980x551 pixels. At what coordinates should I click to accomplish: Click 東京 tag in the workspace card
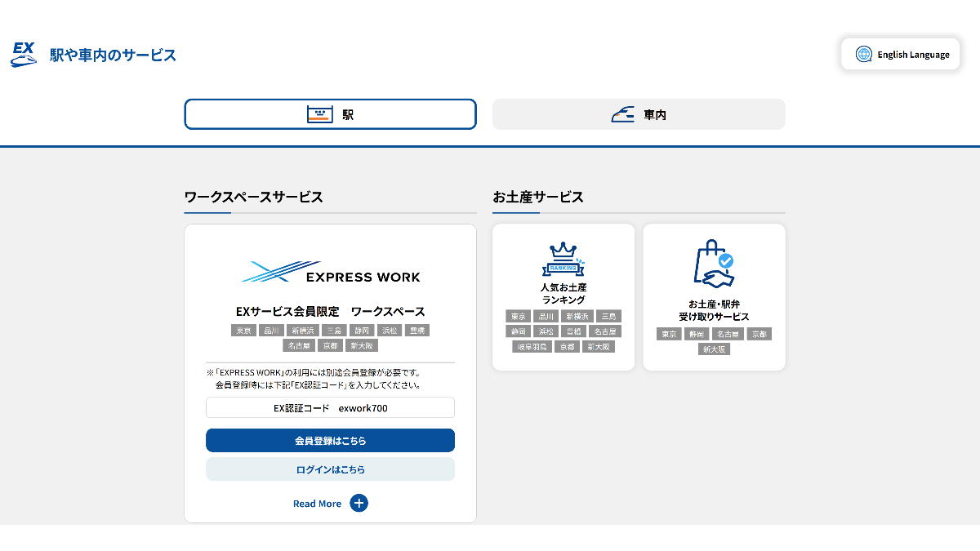[x=243, y=331]
